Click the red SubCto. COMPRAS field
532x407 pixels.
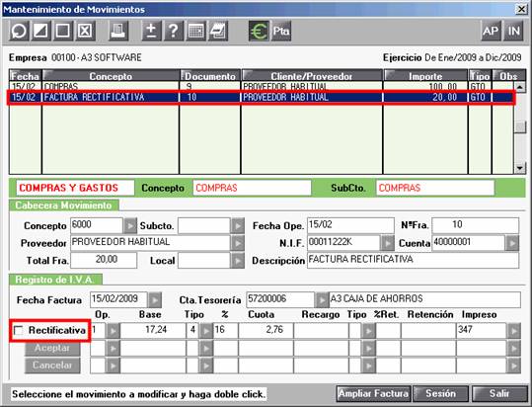[x=435, y=188]
